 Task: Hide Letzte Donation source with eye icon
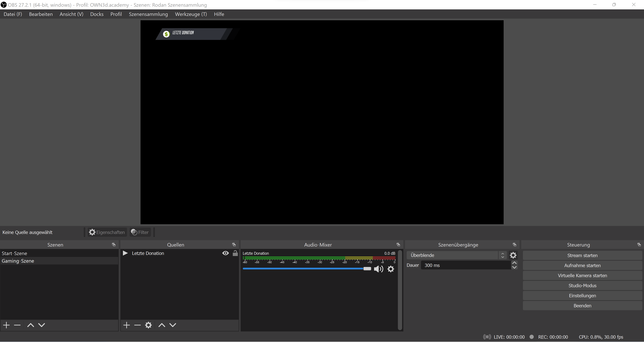click(x=225, y=253)
